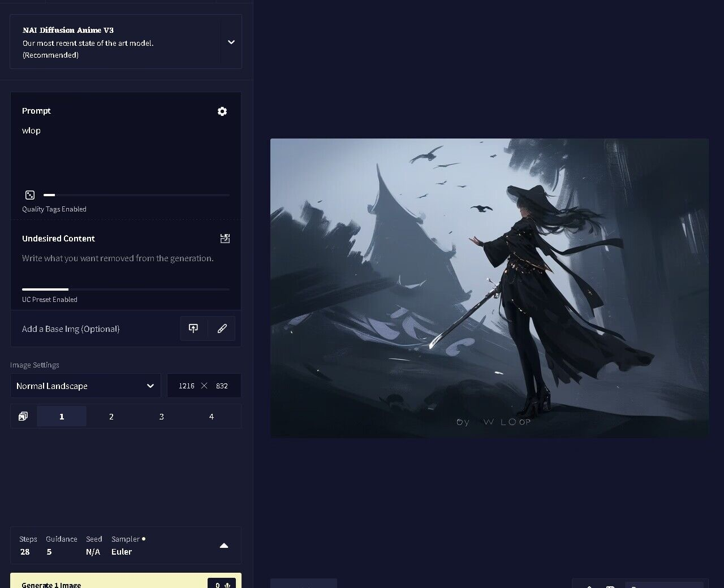Swap width and height with the cross icon
Image resolution: width=724 pixels, height=588 pixels.
pyautogui.click(x=204, y=386)
